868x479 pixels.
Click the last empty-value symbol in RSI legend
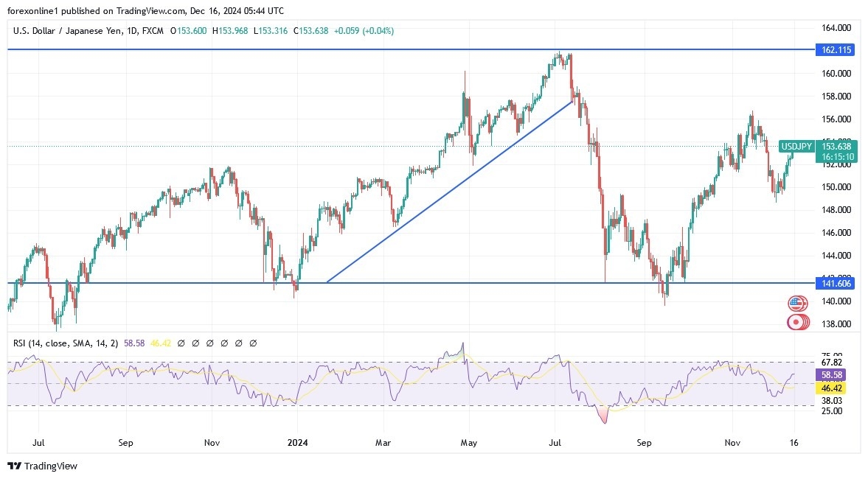pos(253,343)
